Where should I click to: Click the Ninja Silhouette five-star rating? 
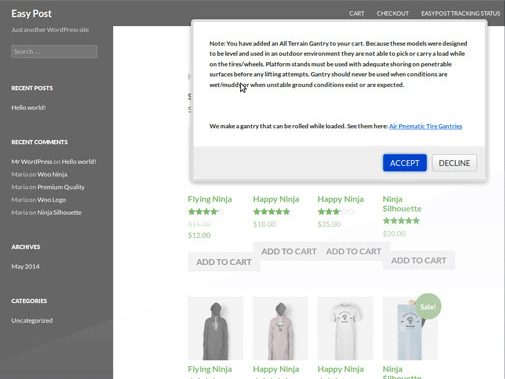coord(401,221)
